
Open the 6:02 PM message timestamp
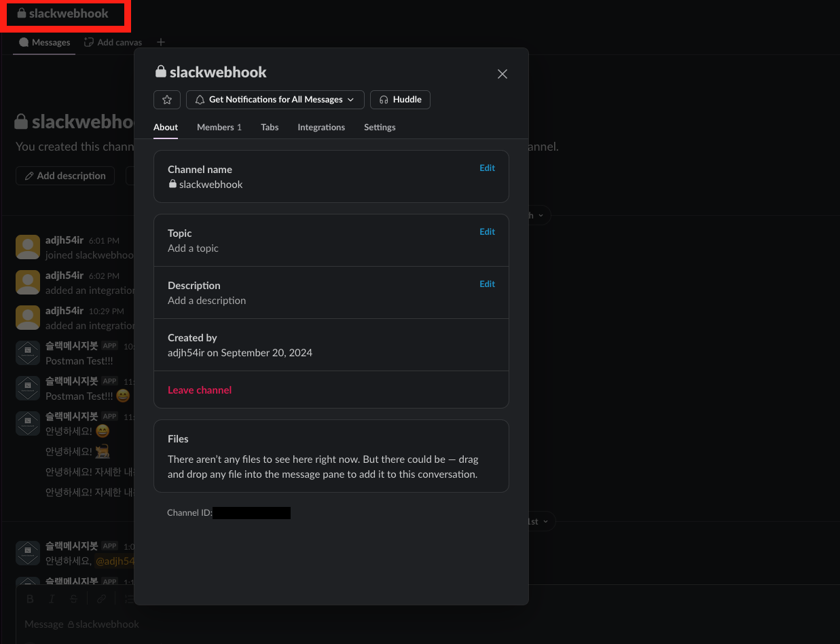point(104,276)
